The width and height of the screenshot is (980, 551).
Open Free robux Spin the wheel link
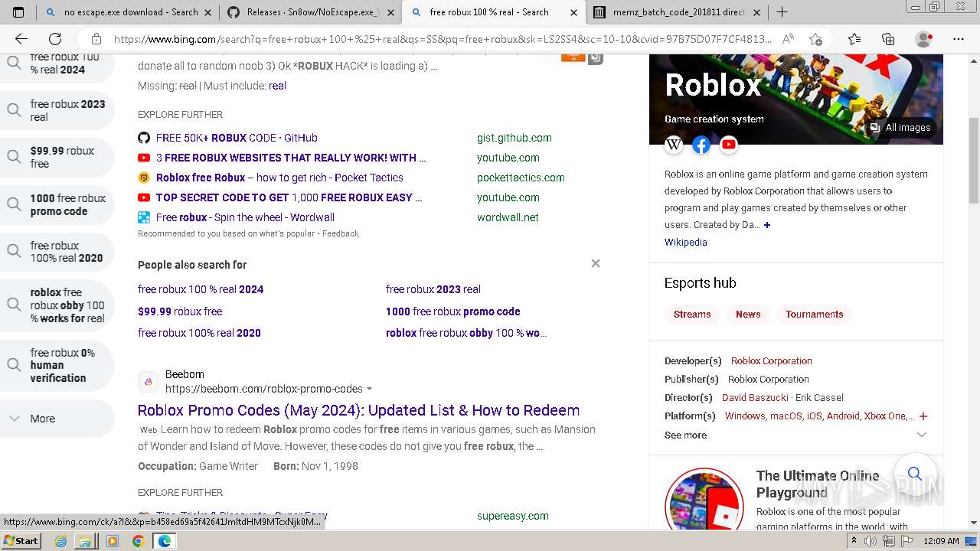click(x=245, y=217)
